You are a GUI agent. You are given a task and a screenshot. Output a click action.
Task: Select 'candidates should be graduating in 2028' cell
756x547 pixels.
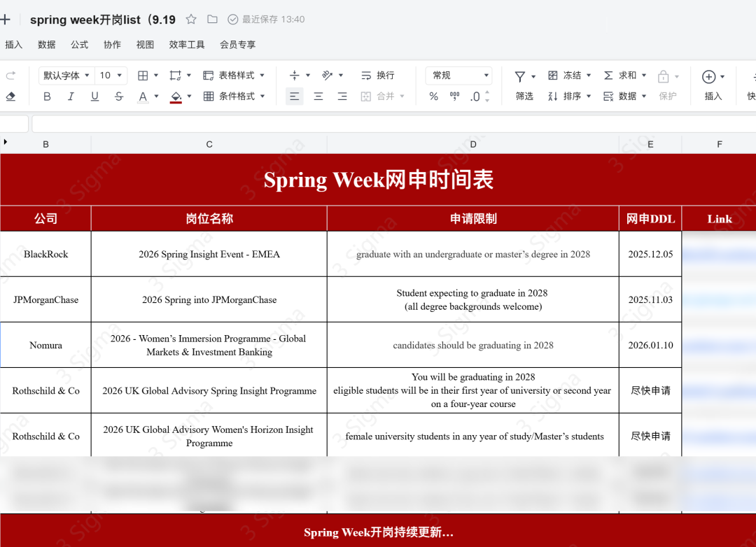(473, 345)
